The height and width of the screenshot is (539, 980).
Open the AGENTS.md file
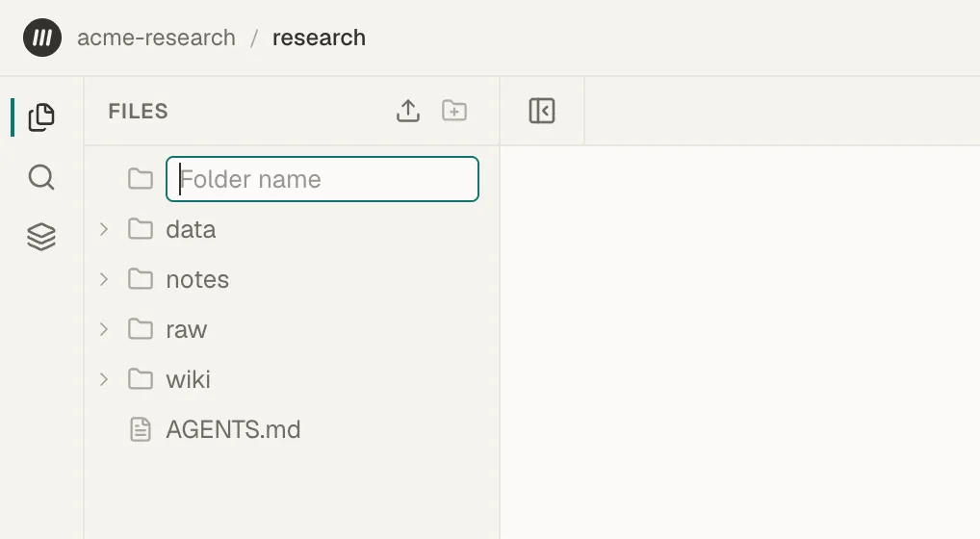[292, 429]
